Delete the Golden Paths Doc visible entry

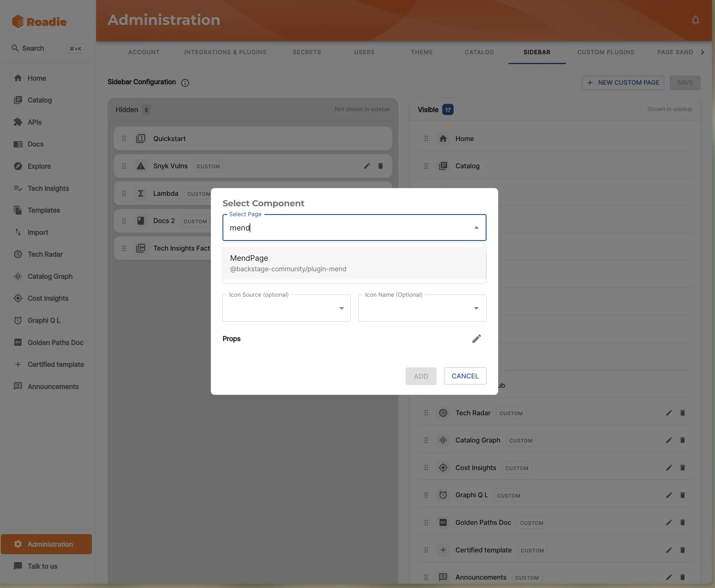tap(682, 522)
